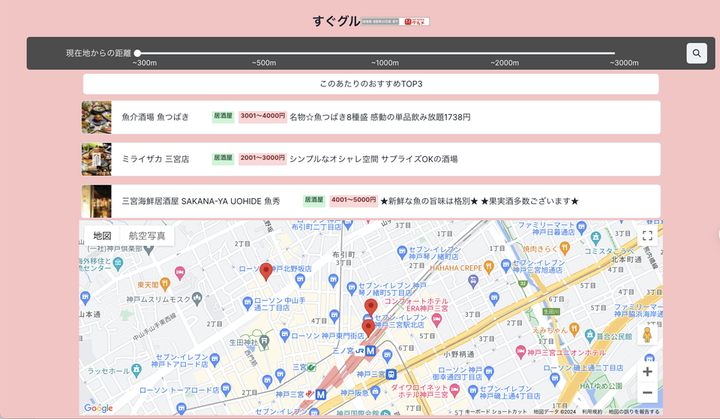Click セブン-イレブン 神戸トアロード店 marker
Screen dimensions: 720x419
click(x=214, y=359)
